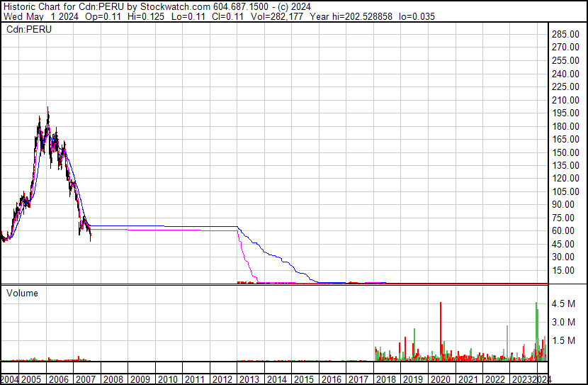Click the 15.00 price axis label

[563, 270]
